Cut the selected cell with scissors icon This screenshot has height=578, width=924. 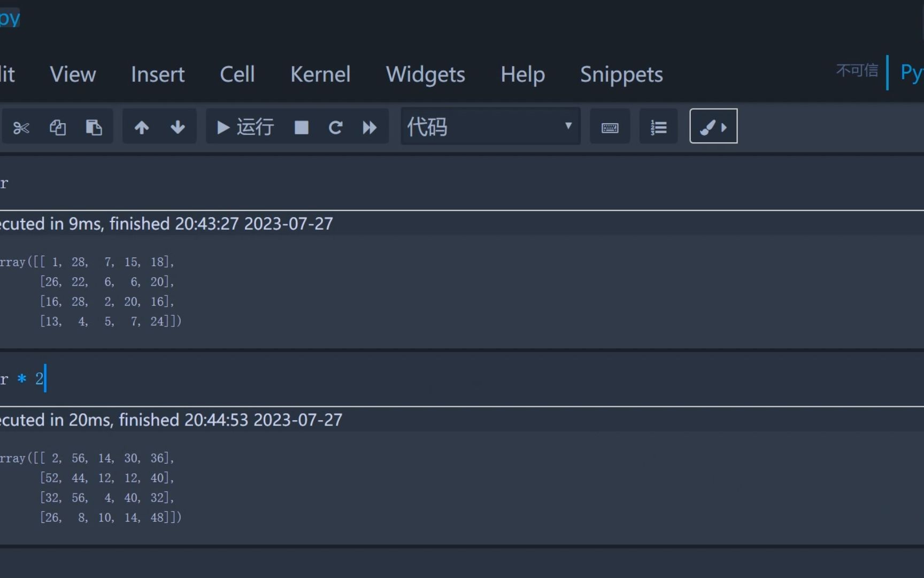(21, 127)
